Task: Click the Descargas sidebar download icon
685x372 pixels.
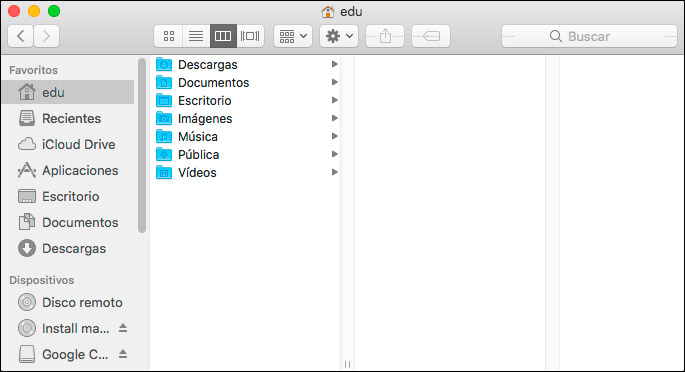Action: 27,248
